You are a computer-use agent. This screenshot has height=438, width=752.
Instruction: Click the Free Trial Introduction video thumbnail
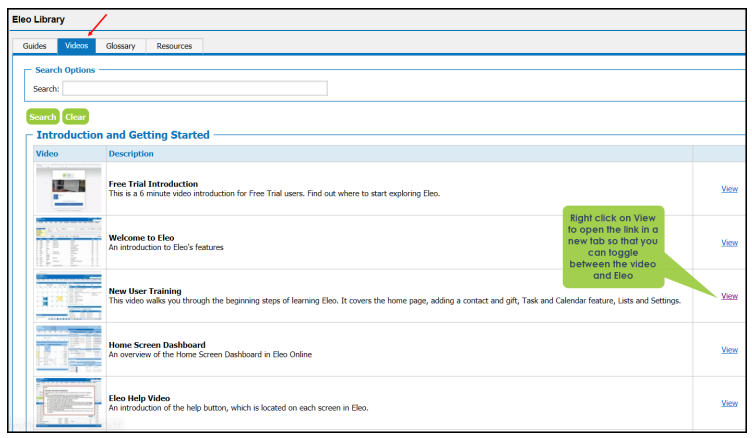[69, 189]
